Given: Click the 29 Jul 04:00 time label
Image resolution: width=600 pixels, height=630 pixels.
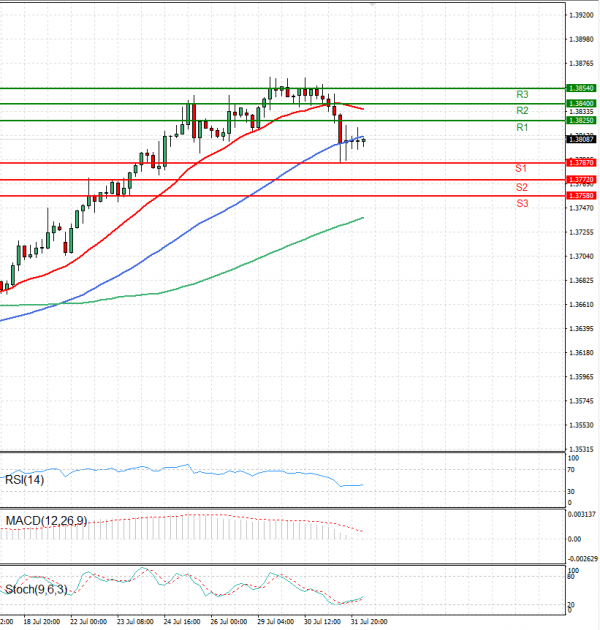Looking at the screenshot, I should 276,622.
